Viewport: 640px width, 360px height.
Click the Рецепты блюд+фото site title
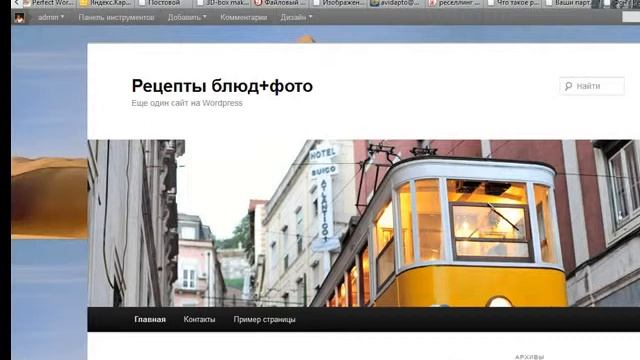(x=222, y=86)
